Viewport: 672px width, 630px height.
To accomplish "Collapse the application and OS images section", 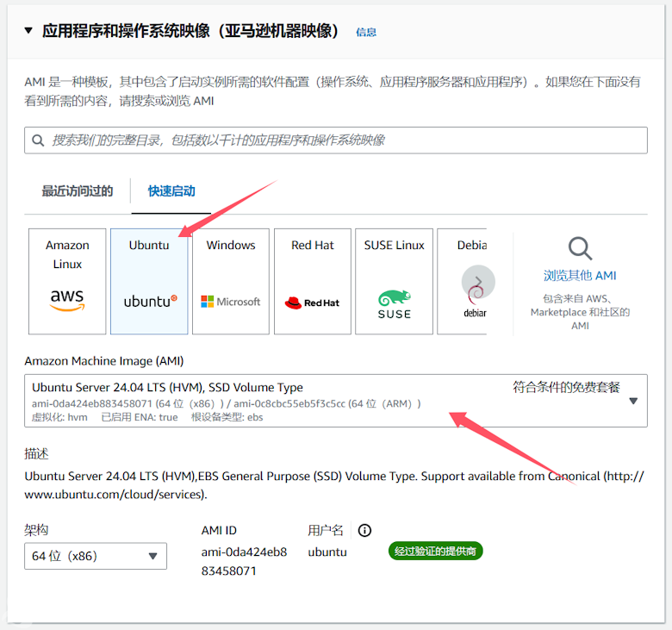I will pyautogui.click(x=28, y=31).
